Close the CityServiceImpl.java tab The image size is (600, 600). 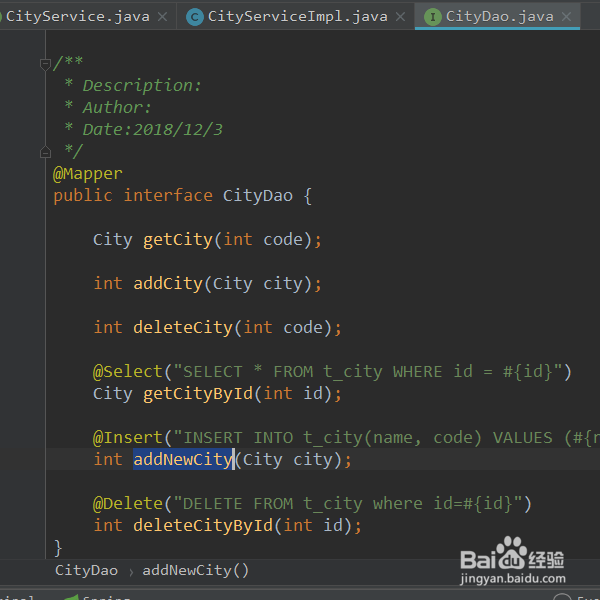400,16
